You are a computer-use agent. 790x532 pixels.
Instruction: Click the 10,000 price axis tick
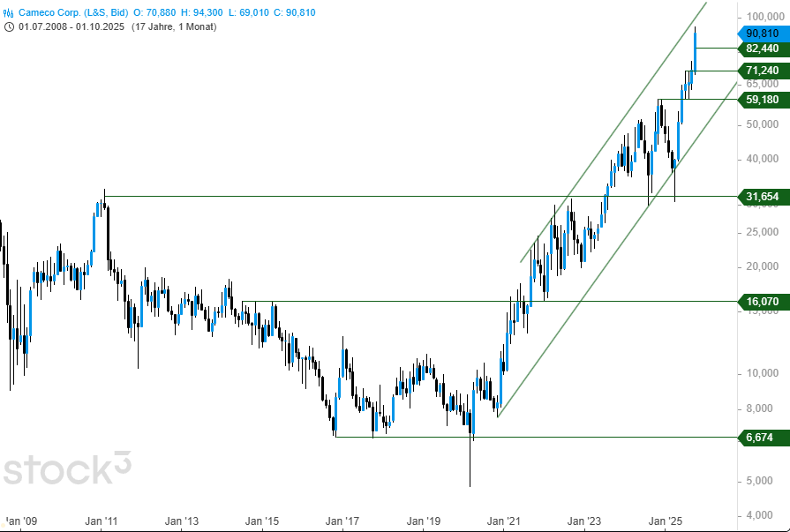[x=763, y=374]
